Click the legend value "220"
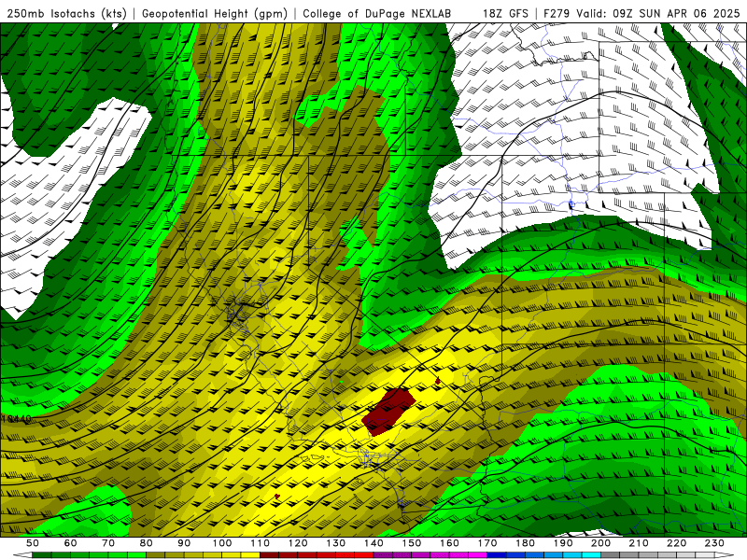Screen dimensions: 747x560 (677, 543)
